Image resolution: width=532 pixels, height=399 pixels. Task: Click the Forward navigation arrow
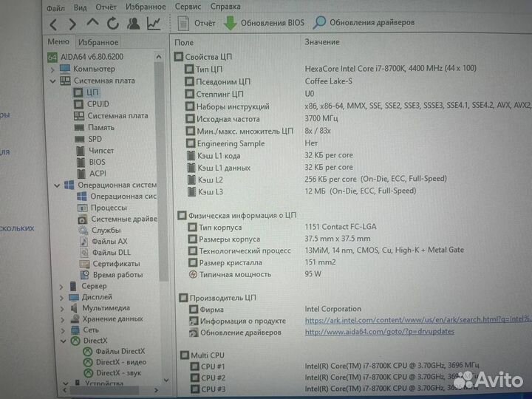(x=72, y=24)
